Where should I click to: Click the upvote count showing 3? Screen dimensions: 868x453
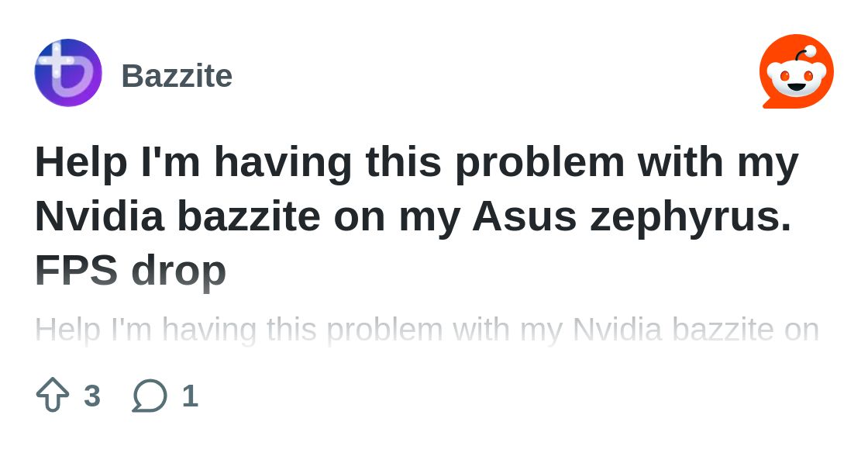click(x=92, y=396)
